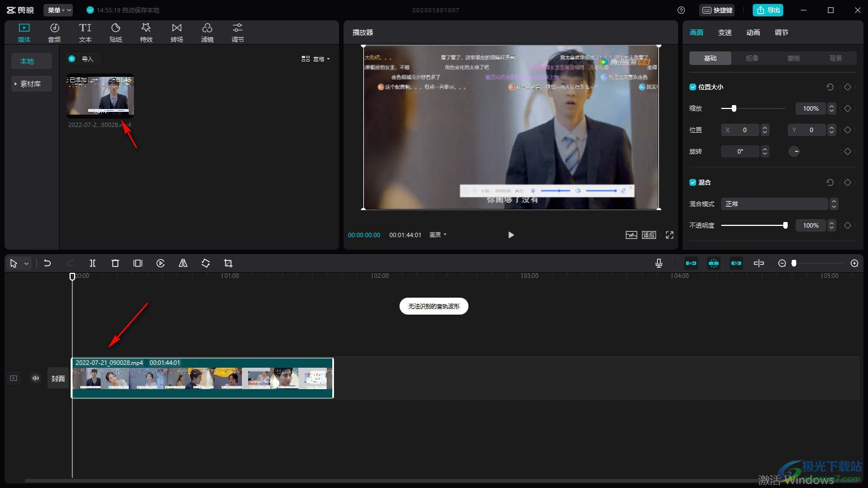Reset the 位置大小 section

point(830,87)
